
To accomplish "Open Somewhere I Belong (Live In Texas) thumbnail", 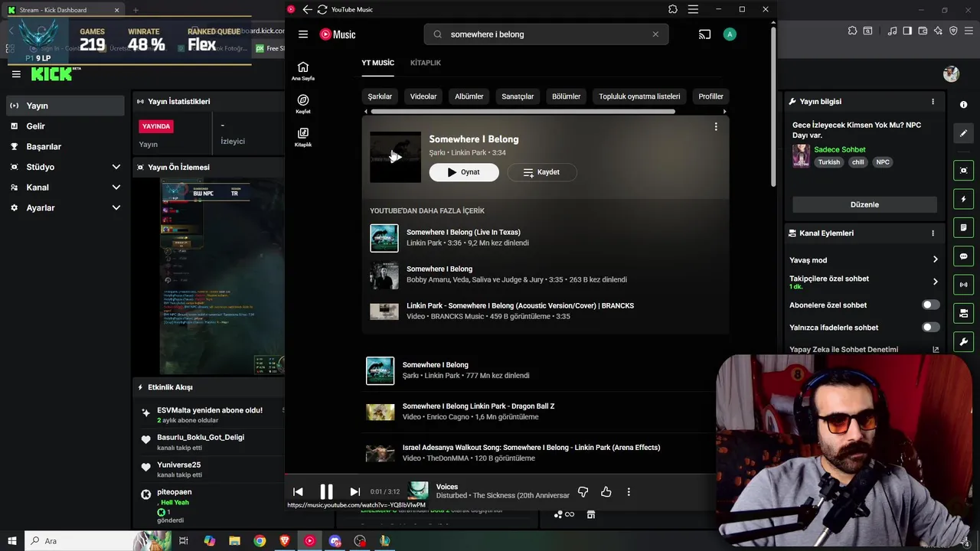I will 384,238.
